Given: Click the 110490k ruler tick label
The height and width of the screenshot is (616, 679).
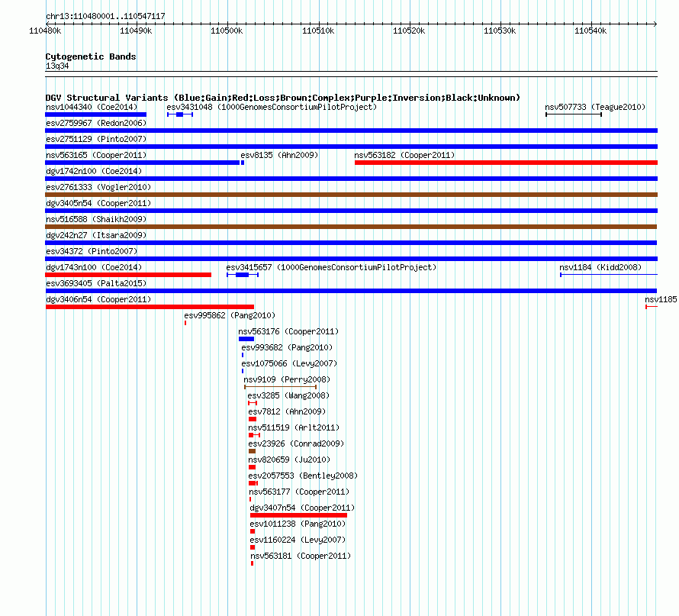Looking at the screenshot, I should pos(136,31).
